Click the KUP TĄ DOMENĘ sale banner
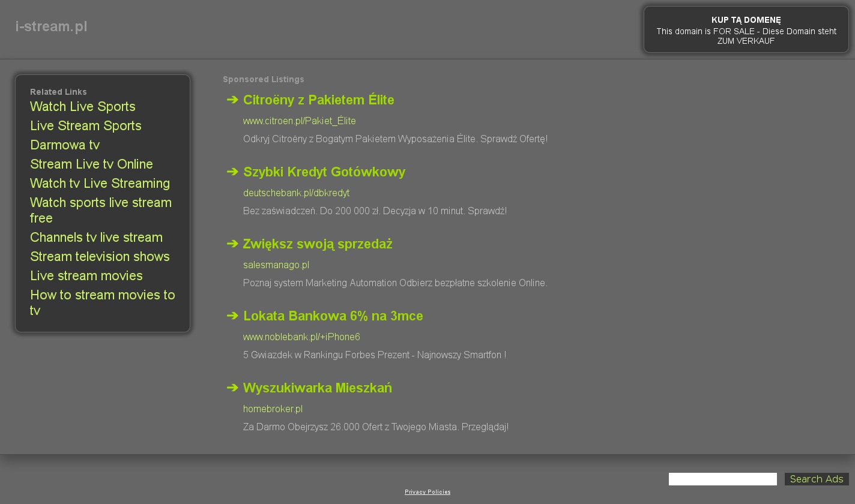This screenshot has height=504, width=855. click(x=746, y=30)
